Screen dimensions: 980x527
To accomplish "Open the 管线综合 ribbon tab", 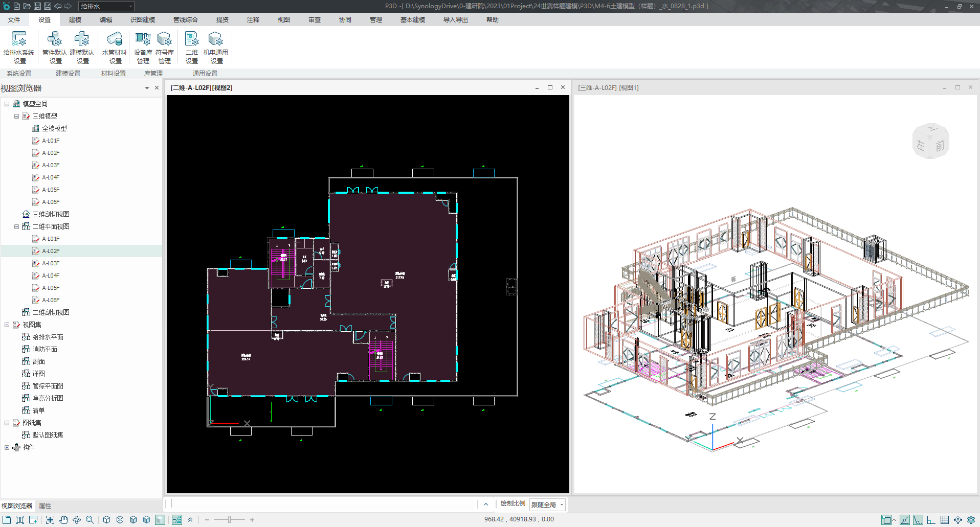I will (x=185, y=19).
